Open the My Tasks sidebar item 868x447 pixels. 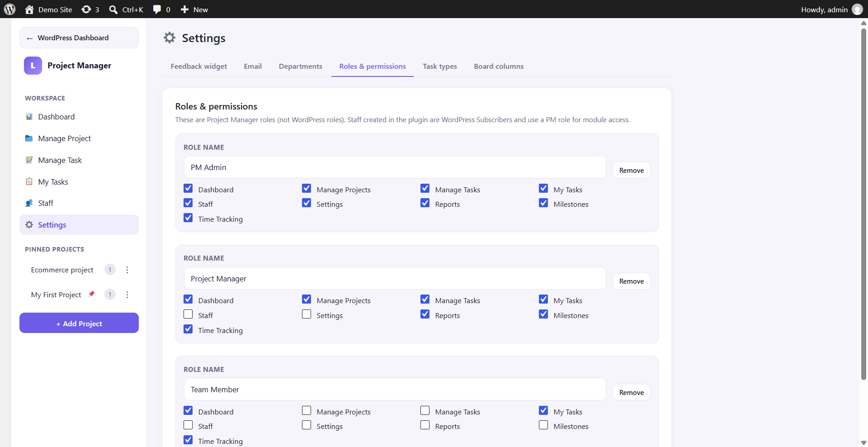click(x=79, y=181)
